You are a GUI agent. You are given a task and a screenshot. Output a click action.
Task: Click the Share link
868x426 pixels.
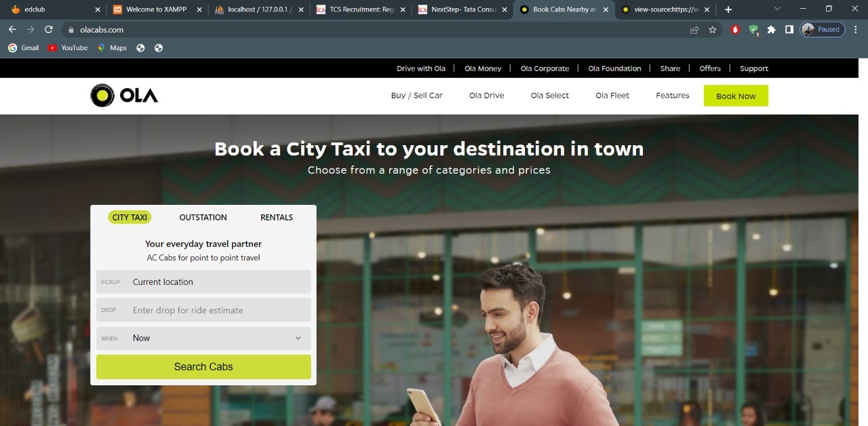coord(670,69)
